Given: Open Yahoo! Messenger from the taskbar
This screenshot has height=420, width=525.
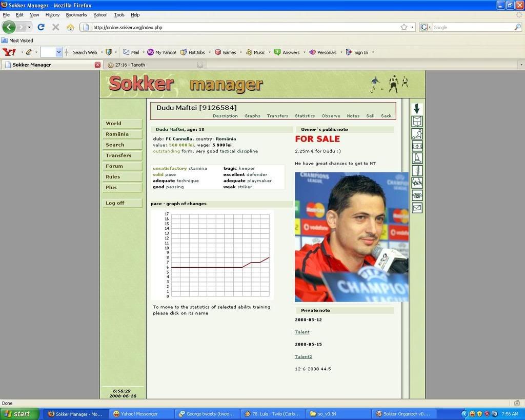Looking at the screenshot, I should coord(139,414).
